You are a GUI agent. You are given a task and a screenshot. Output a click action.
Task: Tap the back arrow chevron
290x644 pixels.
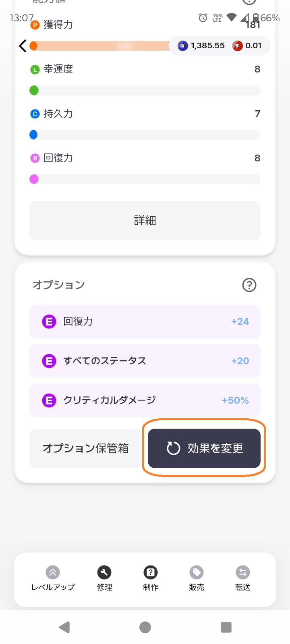[x=23, y=46]
